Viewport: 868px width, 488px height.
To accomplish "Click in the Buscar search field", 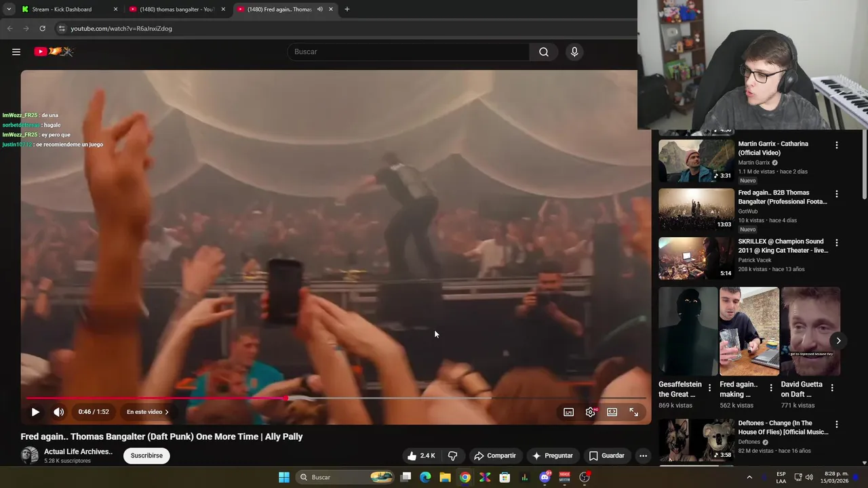I will click(409, 52).
